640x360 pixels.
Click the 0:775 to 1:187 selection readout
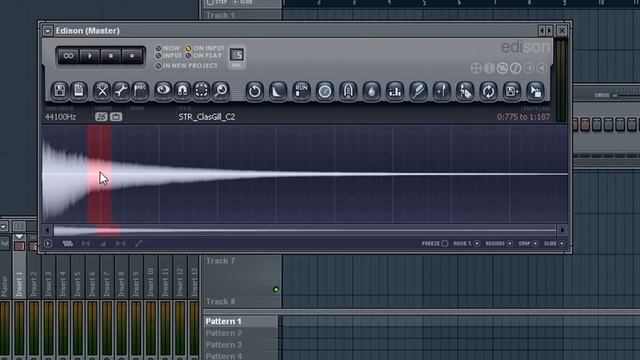[x=523, y=117]
